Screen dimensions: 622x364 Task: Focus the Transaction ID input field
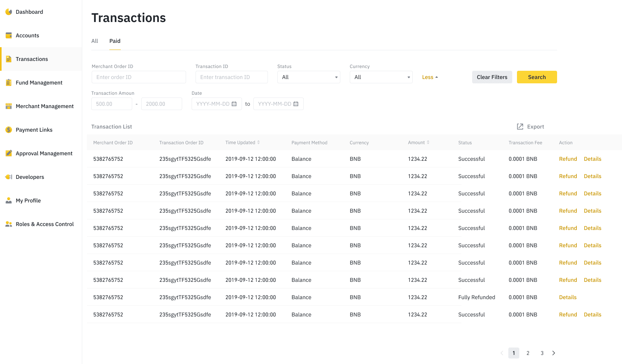(x=232, y=77)
